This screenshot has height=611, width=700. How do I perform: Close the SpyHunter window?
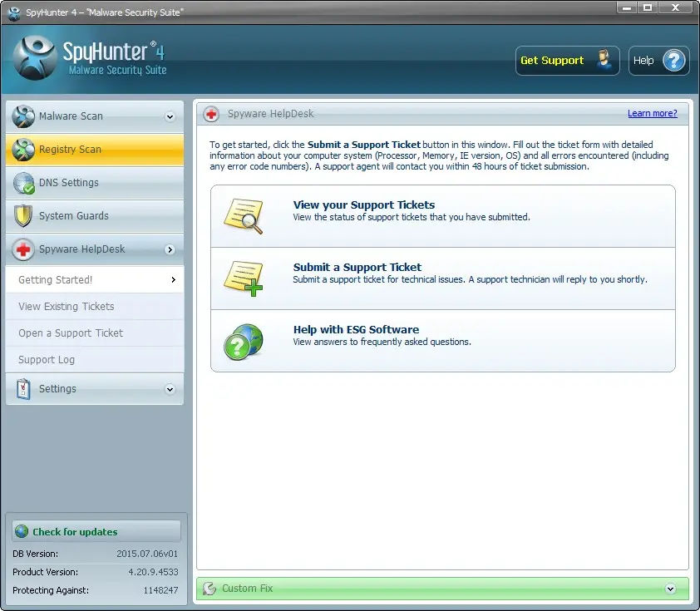coord(675,7)
